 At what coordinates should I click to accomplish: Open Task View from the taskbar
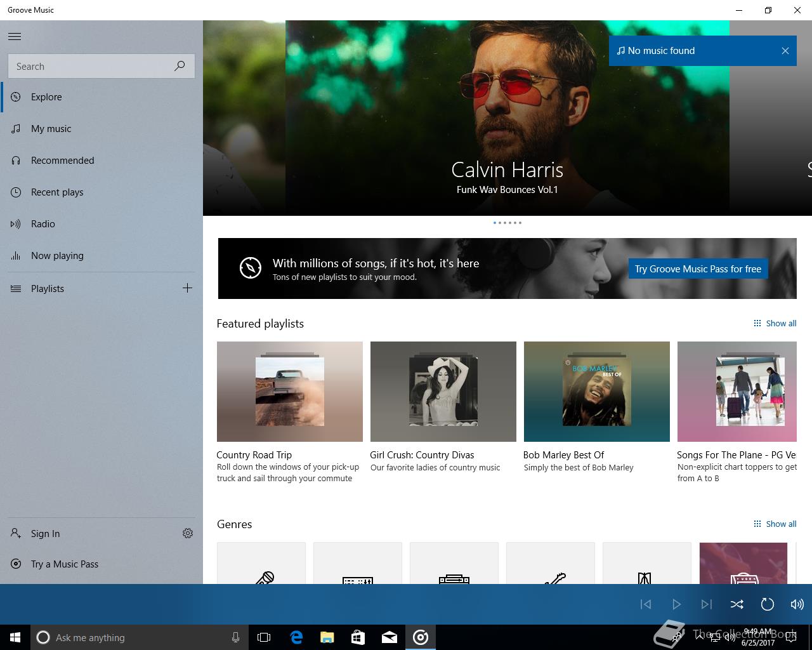click(x=264, y=637)
